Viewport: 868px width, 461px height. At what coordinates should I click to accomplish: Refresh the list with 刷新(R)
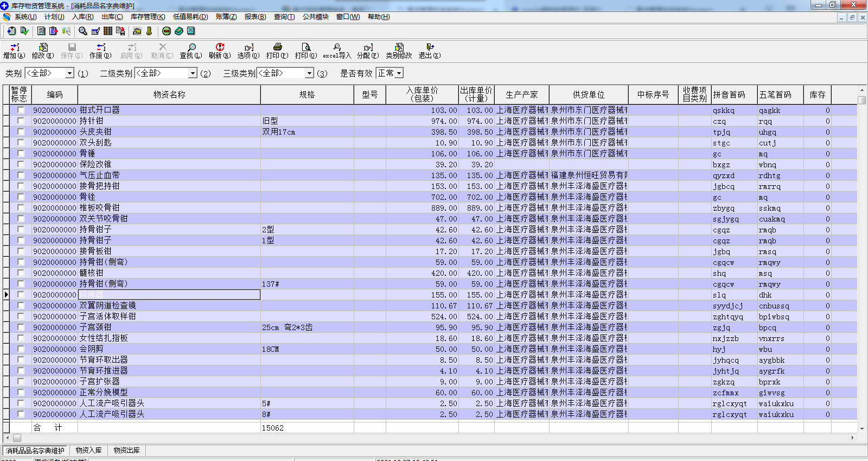(x=220, y=51)
